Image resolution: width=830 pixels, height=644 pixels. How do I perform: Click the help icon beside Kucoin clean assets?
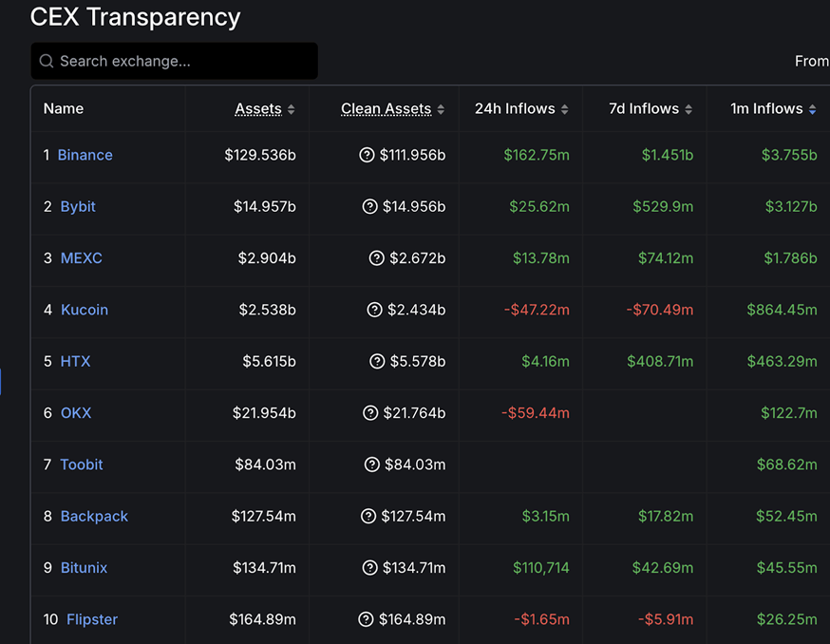pyautogui.click(x=374, y=310)
